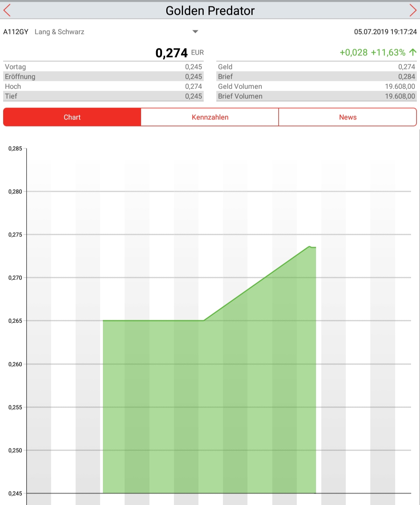Click the peak of the green chart line
420x505 pixels.
pos(310,247)
